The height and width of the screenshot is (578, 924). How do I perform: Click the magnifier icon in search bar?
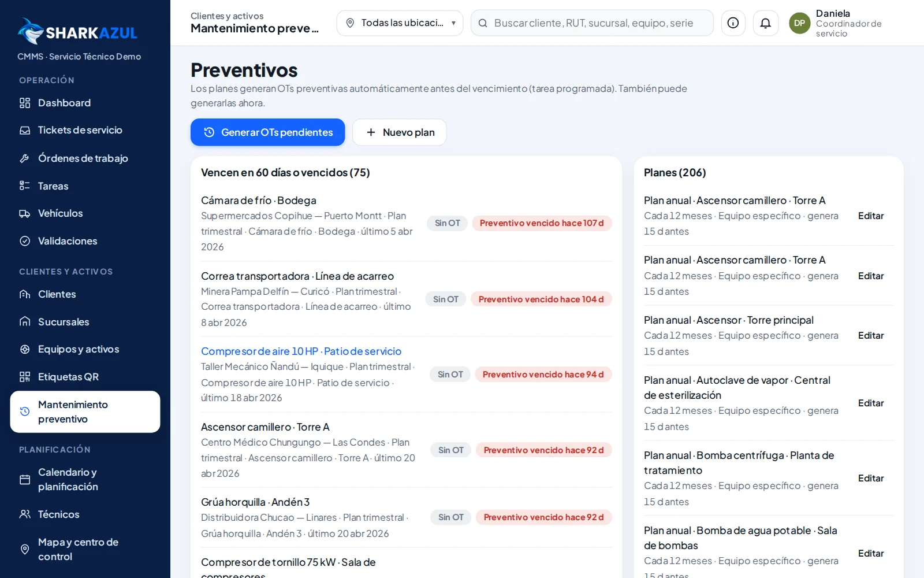coord(483,23)
